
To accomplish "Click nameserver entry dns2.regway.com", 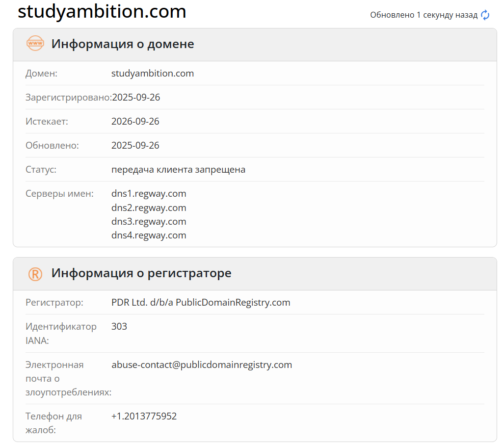I will tap(148, 208).
